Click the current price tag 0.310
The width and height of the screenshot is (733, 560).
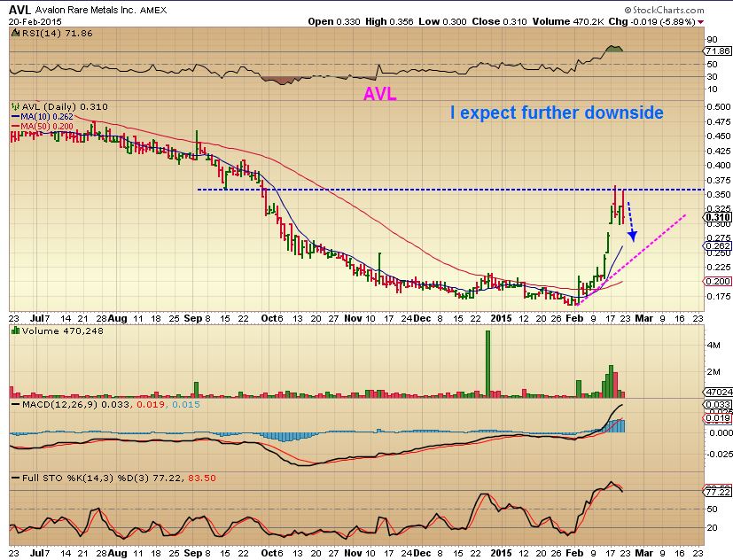click(719, 217)
